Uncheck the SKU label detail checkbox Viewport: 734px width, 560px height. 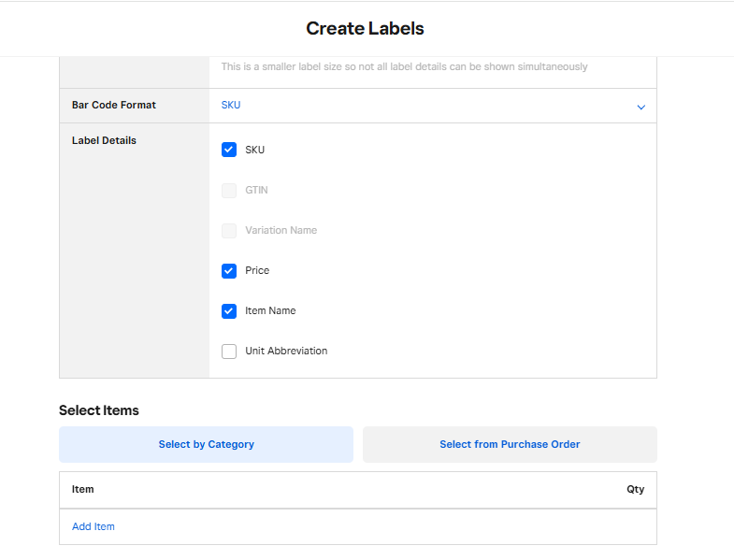(x=229, y=150)
